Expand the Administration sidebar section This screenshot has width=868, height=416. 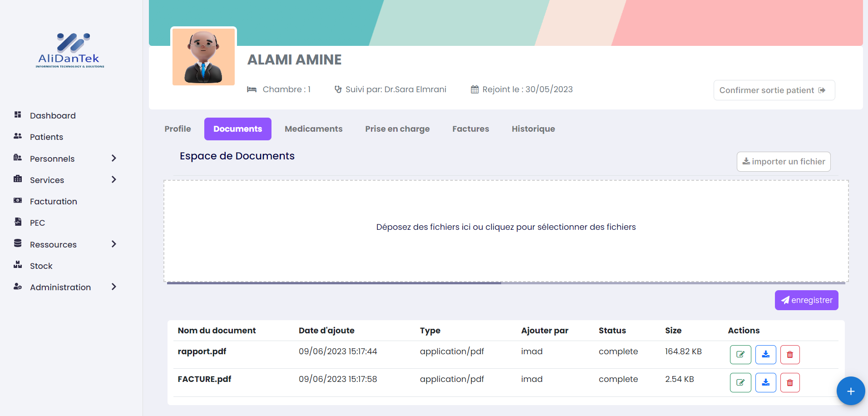coord(113,287)
